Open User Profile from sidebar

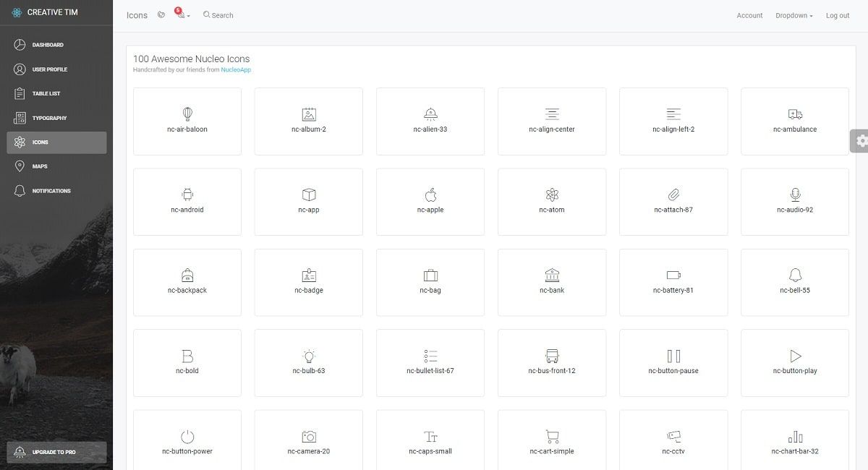(x=49, y=69)
